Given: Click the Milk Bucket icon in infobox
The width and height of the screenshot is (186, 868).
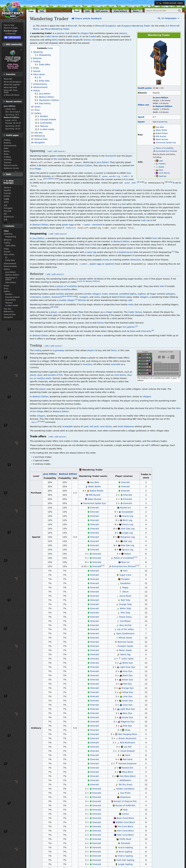Looking at the screenshot, I should (x=154, y=136).
